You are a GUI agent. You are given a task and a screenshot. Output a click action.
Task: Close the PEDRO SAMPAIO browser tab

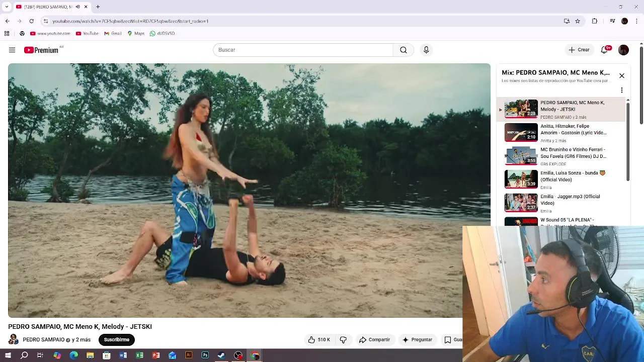(x=86, y=7)
